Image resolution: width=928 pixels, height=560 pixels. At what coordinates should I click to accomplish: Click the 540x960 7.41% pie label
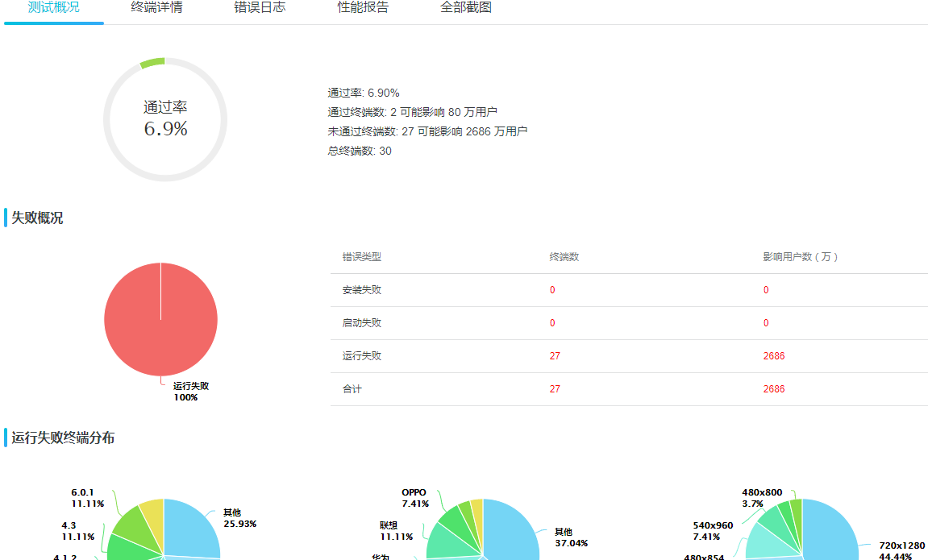pyautogui.click(x=713, y=531)
